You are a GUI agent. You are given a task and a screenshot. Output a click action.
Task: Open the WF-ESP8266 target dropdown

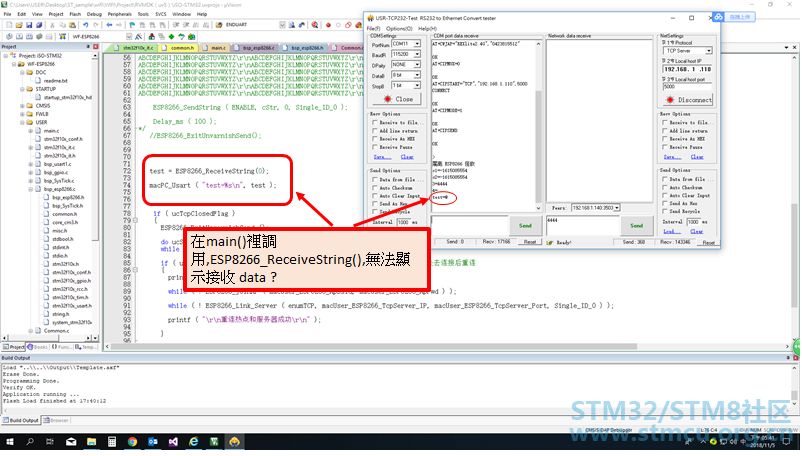pos(129,37)
